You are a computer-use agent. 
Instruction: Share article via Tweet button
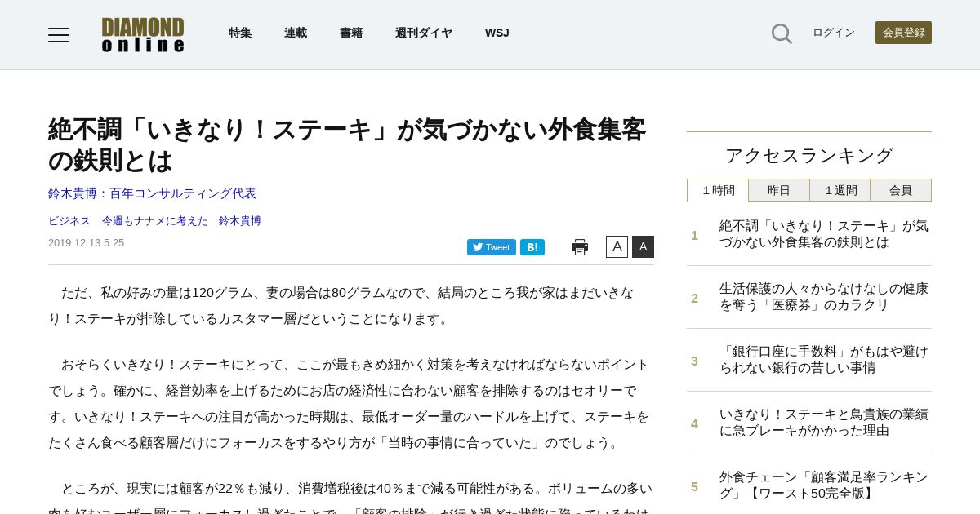[x=492, y=247]
